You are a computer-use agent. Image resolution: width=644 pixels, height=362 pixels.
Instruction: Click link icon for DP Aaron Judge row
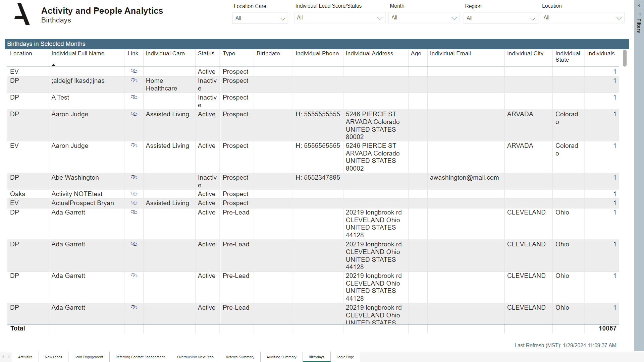[x=134, y=114]
